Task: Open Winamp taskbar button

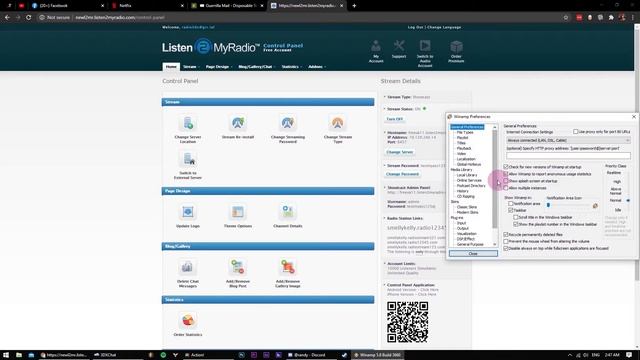Action: click(x=378, y=355)
